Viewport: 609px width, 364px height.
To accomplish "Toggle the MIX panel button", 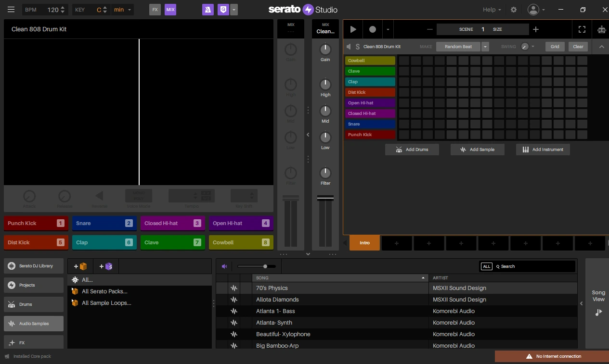I will coord(170,10).
